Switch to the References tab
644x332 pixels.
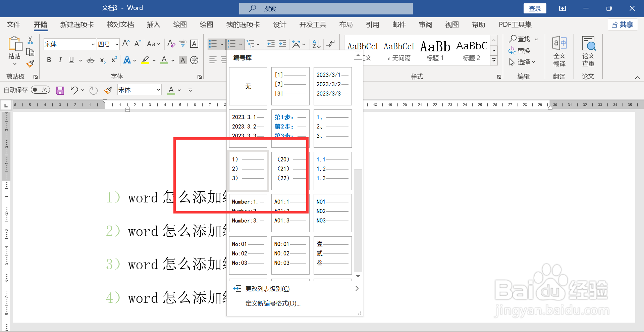(x=372, y=25)
